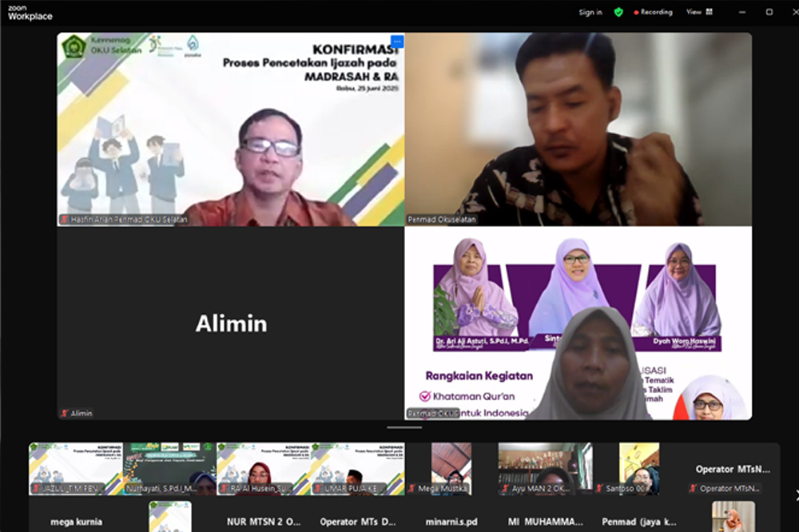The height and width of the screenshot is (532, 799).
Task: Select the mega kurnia participant name
Action: (76, 522)
